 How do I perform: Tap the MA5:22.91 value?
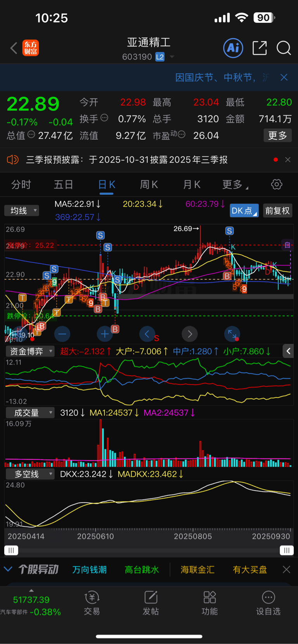click(x=78, y=204)
